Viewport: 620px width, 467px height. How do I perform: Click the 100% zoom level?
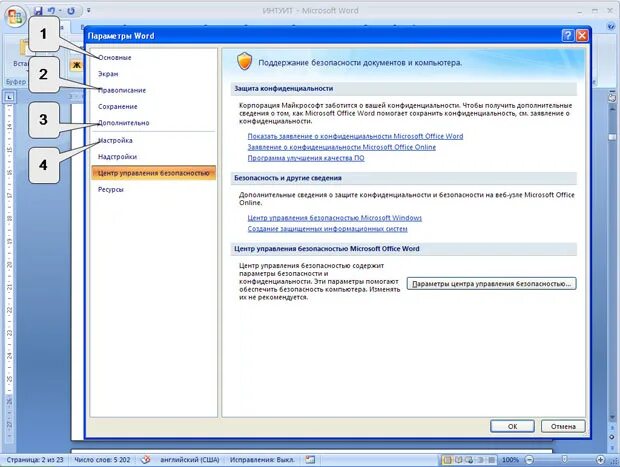point(510,460)
